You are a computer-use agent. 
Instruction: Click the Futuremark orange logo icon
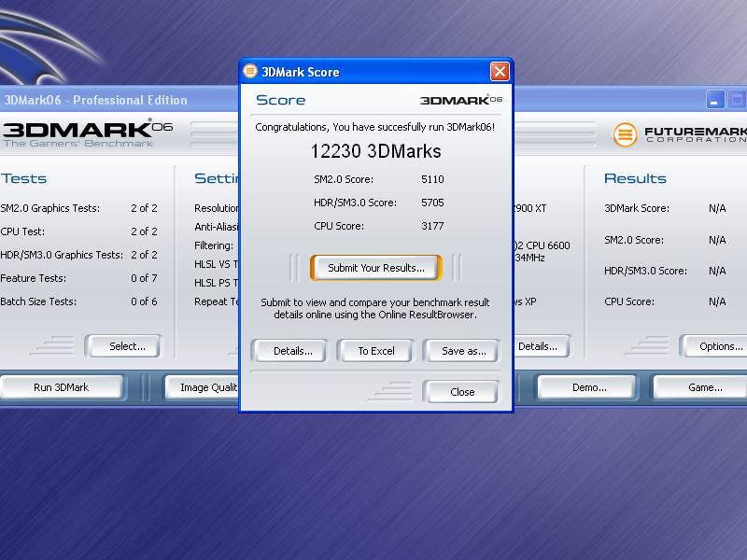(x=625, y=134)
